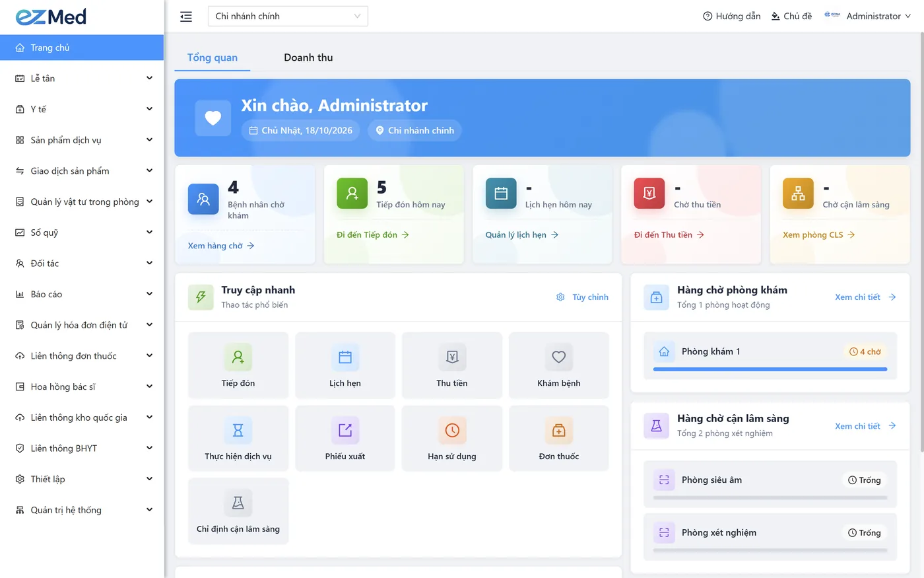This screenshot has height=578, width=924.
Task: Open Hướng dẫn help link
Action: tap(732, 16)
